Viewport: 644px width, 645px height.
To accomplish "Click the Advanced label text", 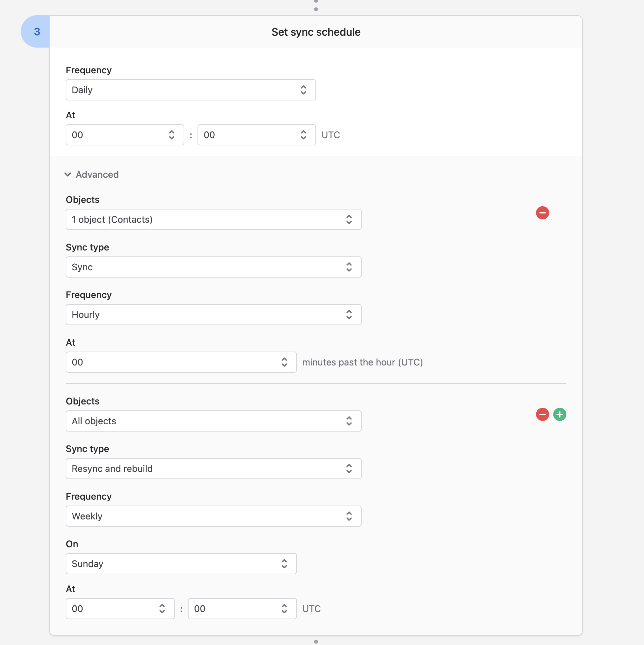I will pos(97,174).
